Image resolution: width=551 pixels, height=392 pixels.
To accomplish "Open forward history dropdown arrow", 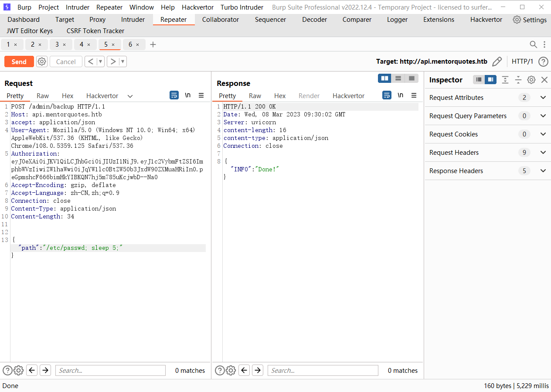I will point(123,61).
